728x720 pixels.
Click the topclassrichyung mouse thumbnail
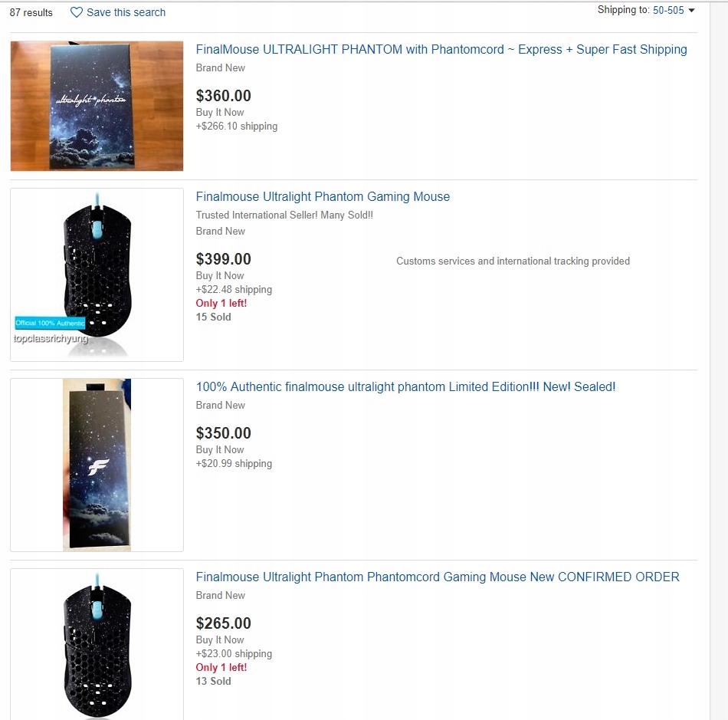96,274
